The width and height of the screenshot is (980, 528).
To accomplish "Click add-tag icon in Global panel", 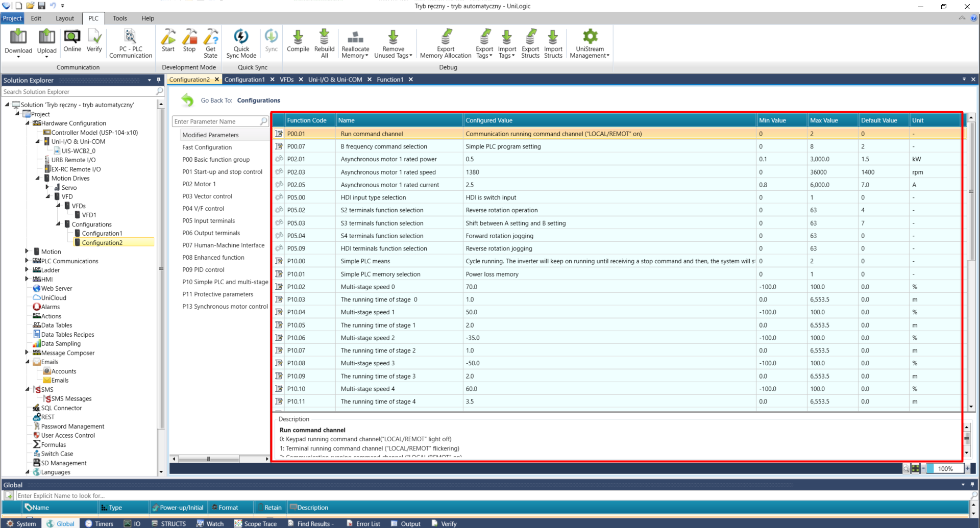I will 9,495.
